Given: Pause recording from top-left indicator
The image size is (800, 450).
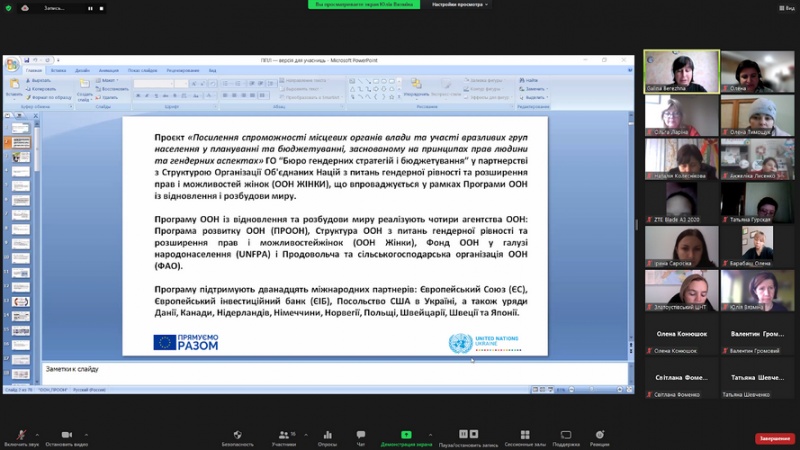Looking at the screenshot, I should [90, 8].
